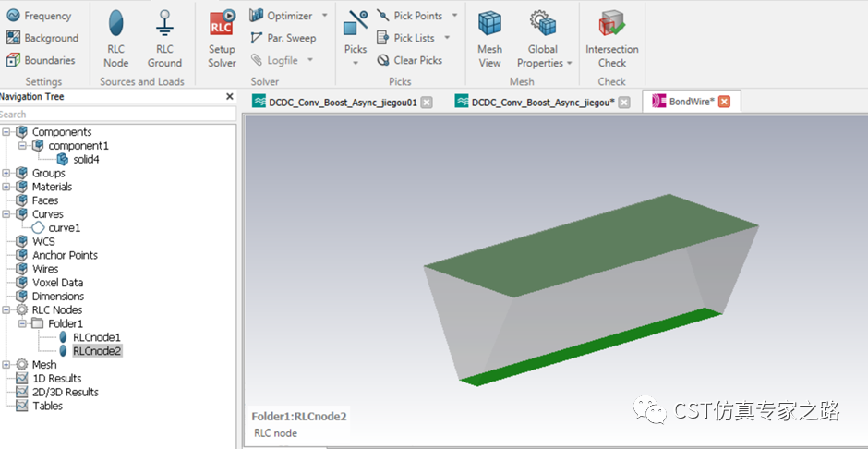Open Pick Lists dropdown arrow
This screenshot has width=868, height=449.
447,38
